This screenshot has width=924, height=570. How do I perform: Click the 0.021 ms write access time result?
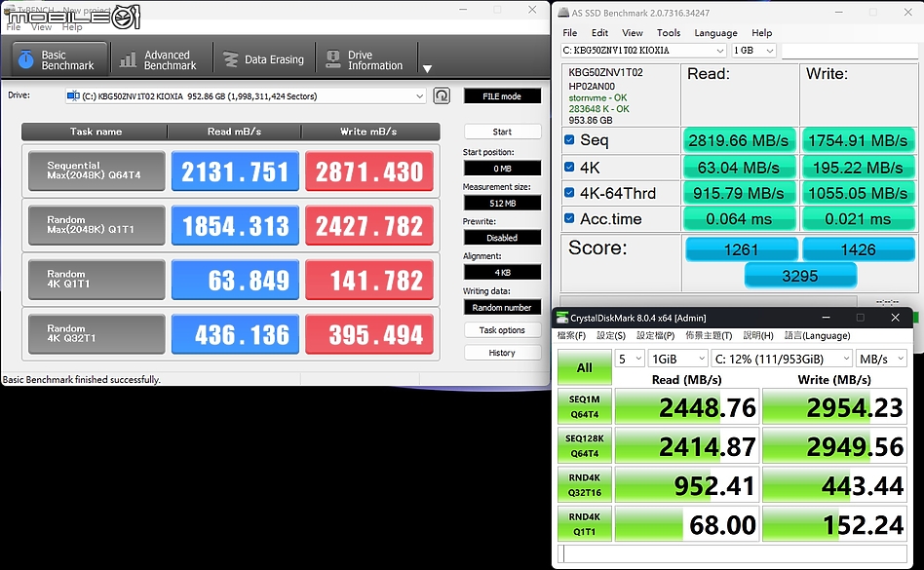coord(858,219)
